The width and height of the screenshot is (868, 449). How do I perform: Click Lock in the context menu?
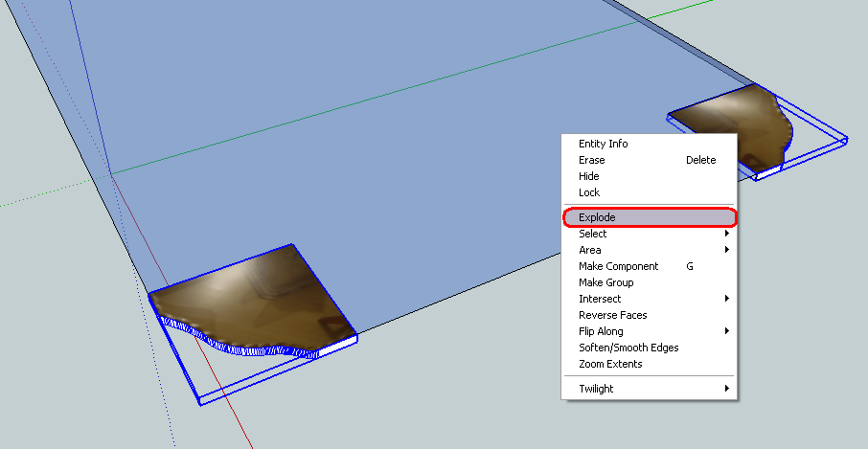[649, 192]
